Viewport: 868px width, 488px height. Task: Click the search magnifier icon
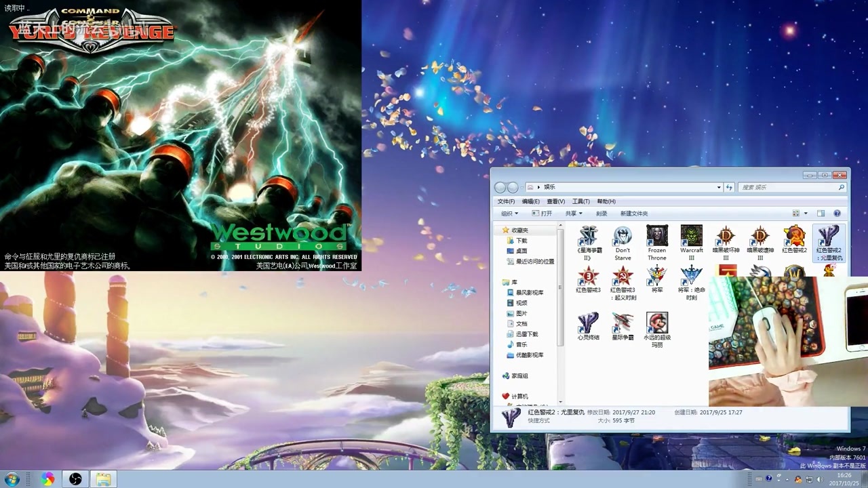842,187
